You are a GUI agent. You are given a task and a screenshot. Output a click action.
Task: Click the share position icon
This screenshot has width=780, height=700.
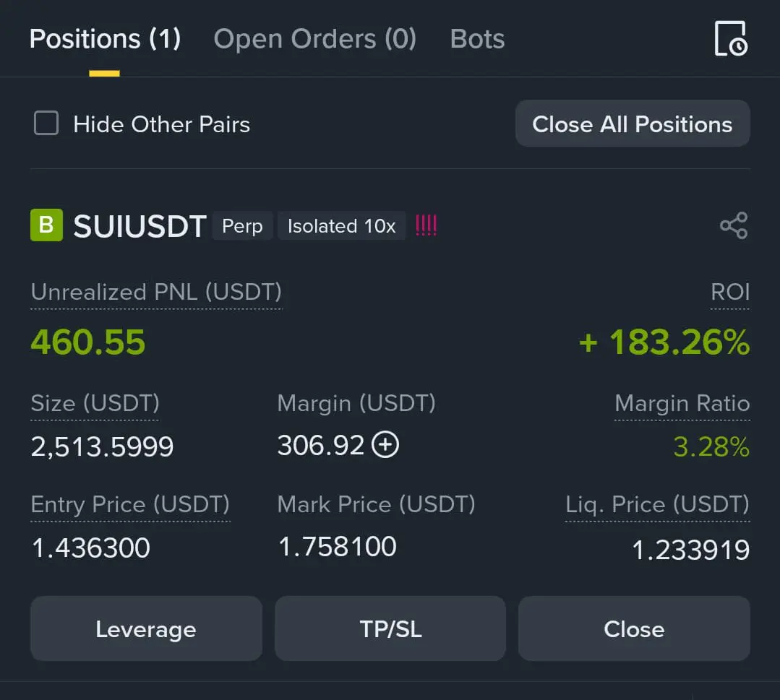[x=734, y=226]
